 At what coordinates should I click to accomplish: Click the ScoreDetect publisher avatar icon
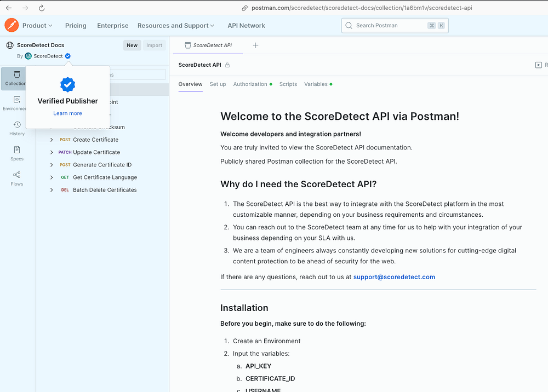pos(28,56)
